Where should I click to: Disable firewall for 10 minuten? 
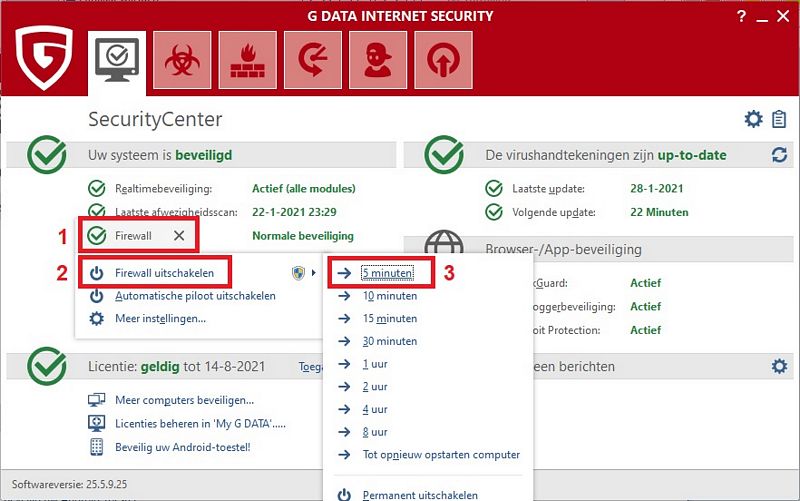tap(390, 296)
